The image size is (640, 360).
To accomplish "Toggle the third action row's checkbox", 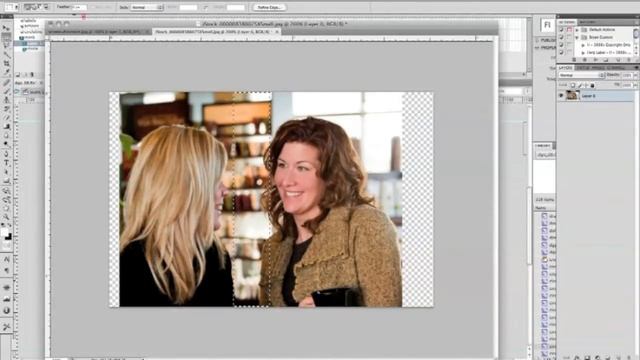I will (x=561, y=45).
